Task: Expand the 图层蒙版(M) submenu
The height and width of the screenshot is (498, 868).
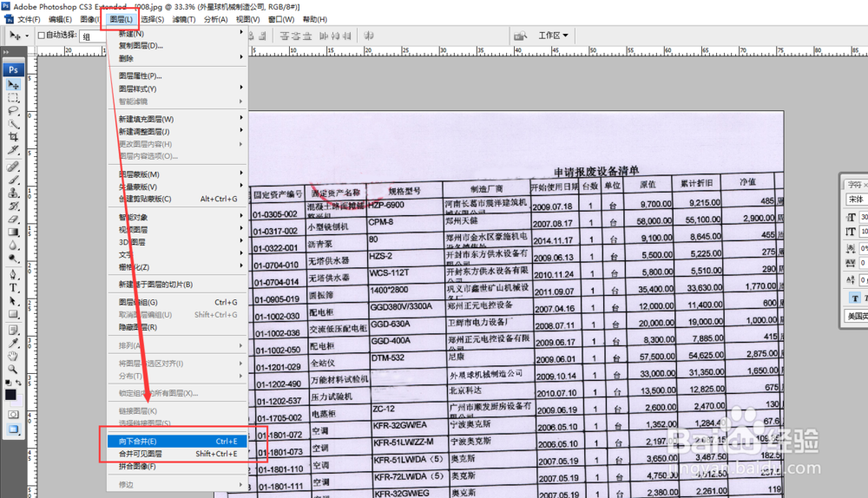Action: 177,174
